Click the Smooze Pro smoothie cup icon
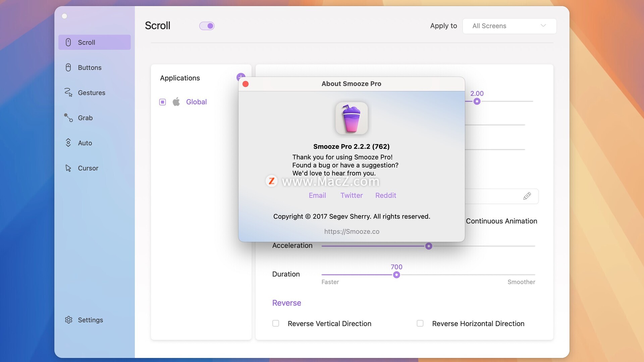 352,118
